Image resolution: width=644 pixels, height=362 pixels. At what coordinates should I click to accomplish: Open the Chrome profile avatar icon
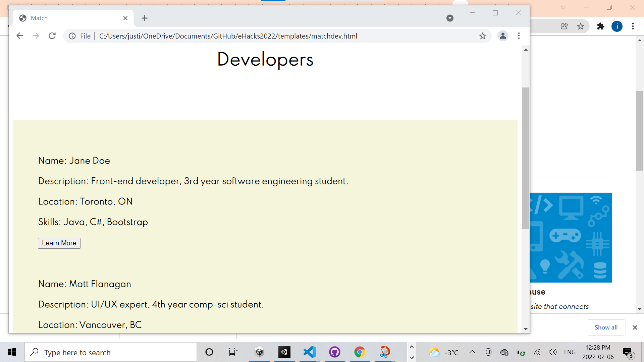[x=502, y=36]
